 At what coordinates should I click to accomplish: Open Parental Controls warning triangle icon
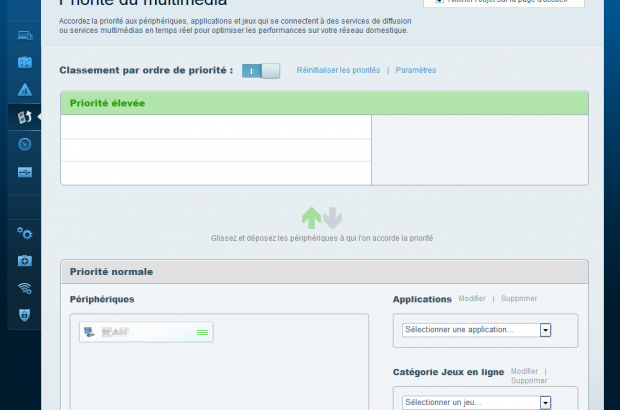(25, 89)
